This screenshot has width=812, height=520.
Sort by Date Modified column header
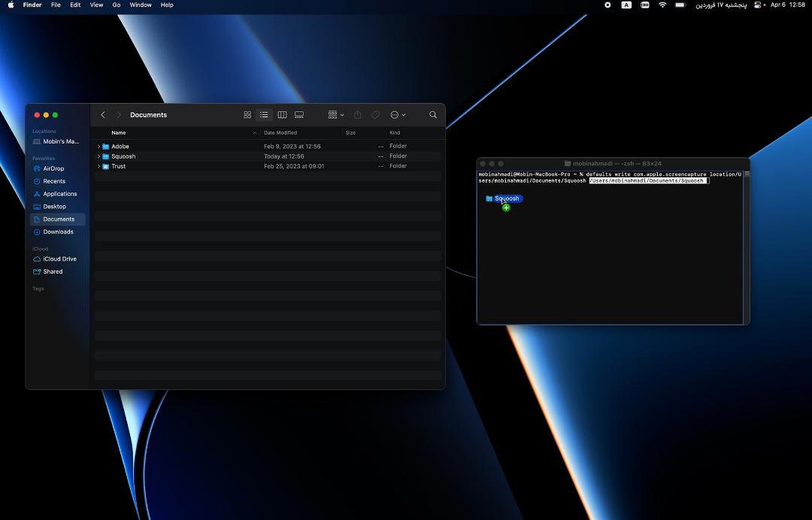[x=280, y=133]
